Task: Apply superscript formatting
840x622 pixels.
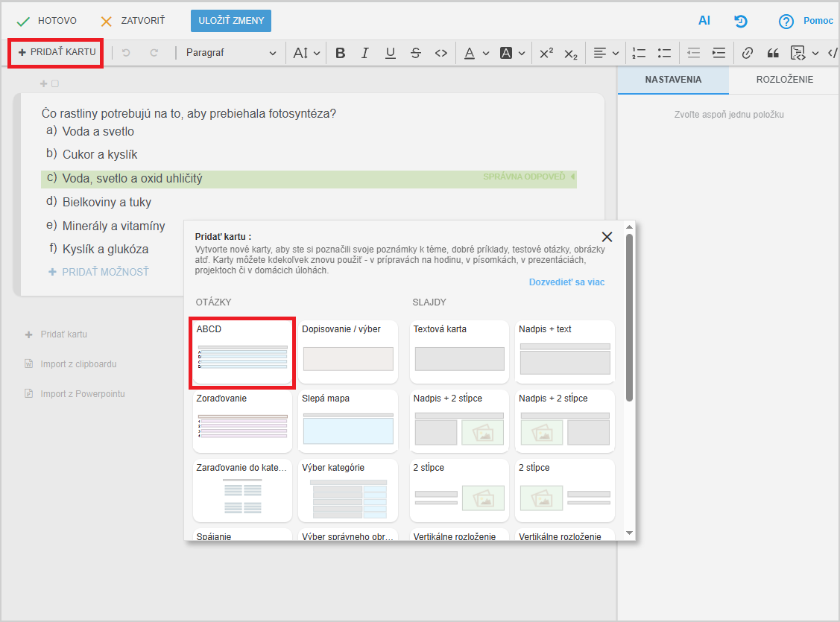Action: click(x=546, y=53)
